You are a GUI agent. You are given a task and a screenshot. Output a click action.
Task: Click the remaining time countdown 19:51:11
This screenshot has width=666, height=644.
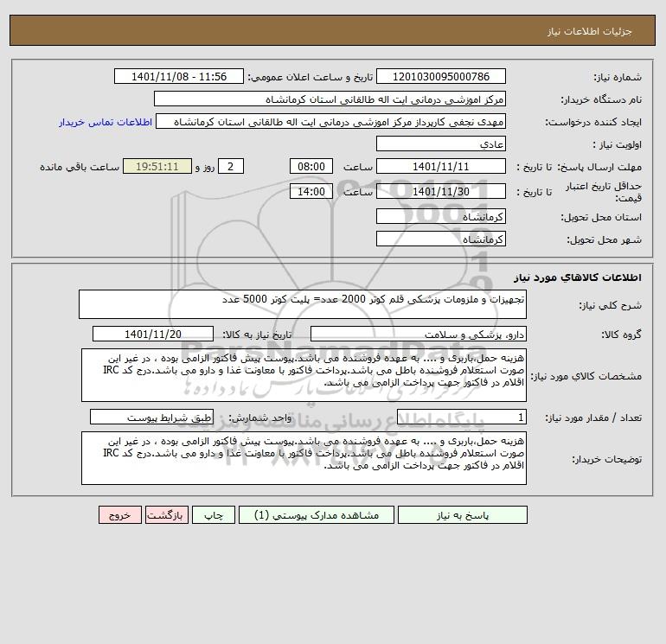[157, 167]
